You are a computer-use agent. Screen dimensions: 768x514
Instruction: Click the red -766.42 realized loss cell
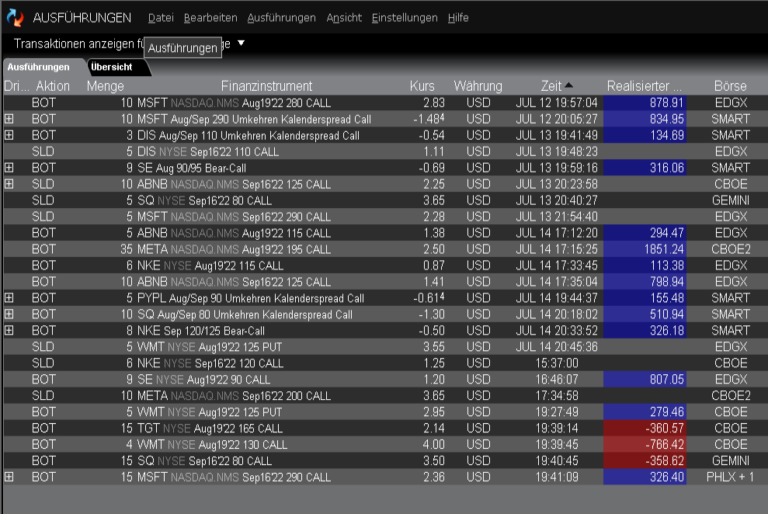tap(644, 445)
